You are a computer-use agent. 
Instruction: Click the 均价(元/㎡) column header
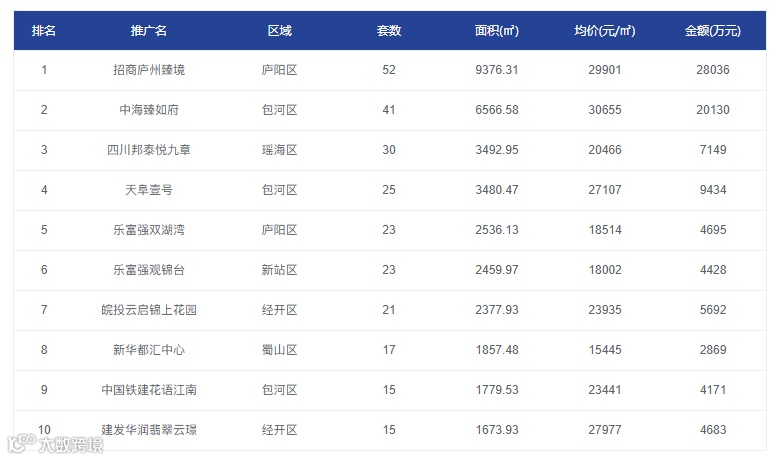tap(605, 31)
